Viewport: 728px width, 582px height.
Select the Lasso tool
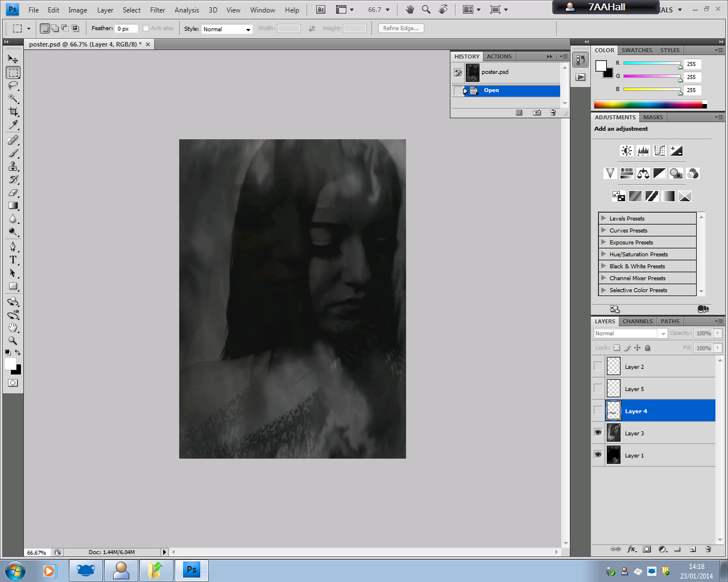13,85
